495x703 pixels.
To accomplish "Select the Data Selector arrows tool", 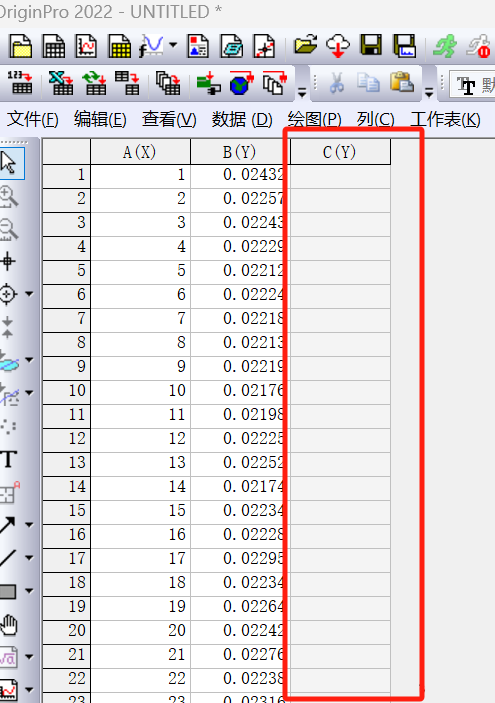I will pyautogui.click(x=8, y=327).
